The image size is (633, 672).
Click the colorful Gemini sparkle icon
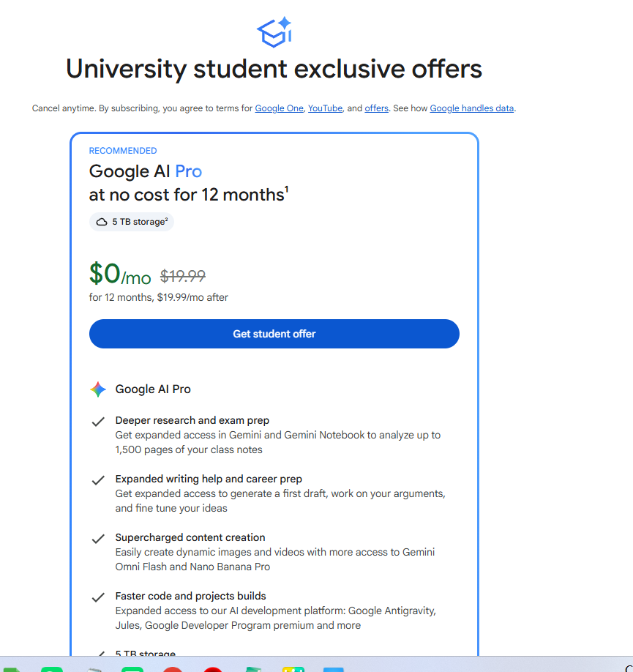(98, 389)
